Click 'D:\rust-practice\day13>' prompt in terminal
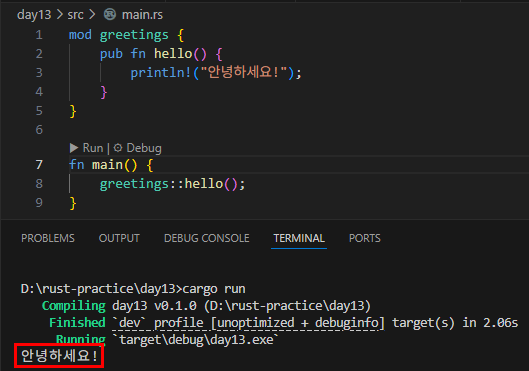Viewport: 529px width, 371px height. click(x=102, y=289)
